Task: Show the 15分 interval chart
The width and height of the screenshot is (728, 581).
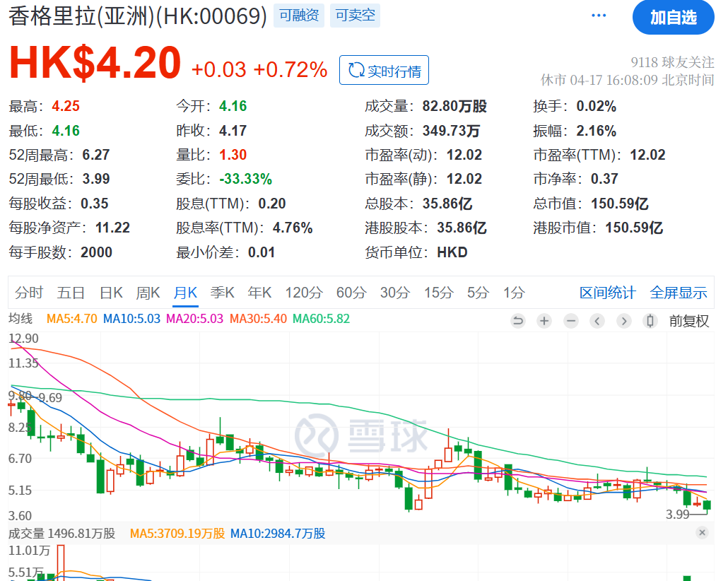Action: [x=439, y=293]
